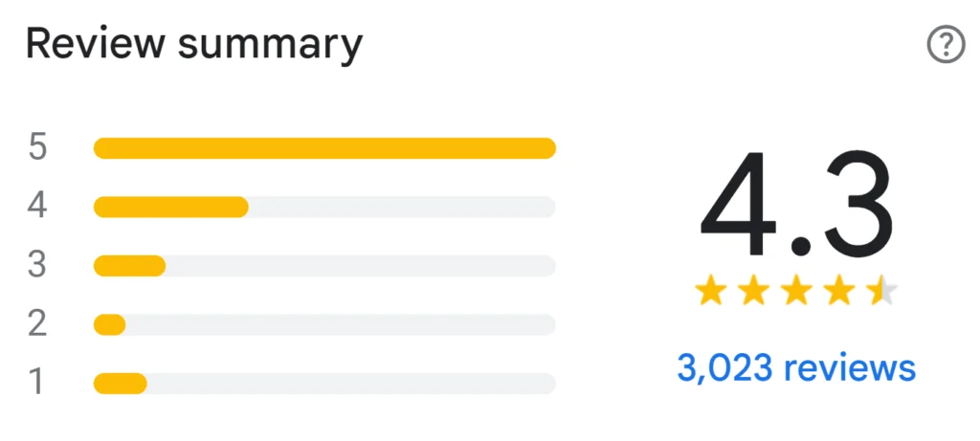Select the 5-star rating bar

tap(324, 148)
